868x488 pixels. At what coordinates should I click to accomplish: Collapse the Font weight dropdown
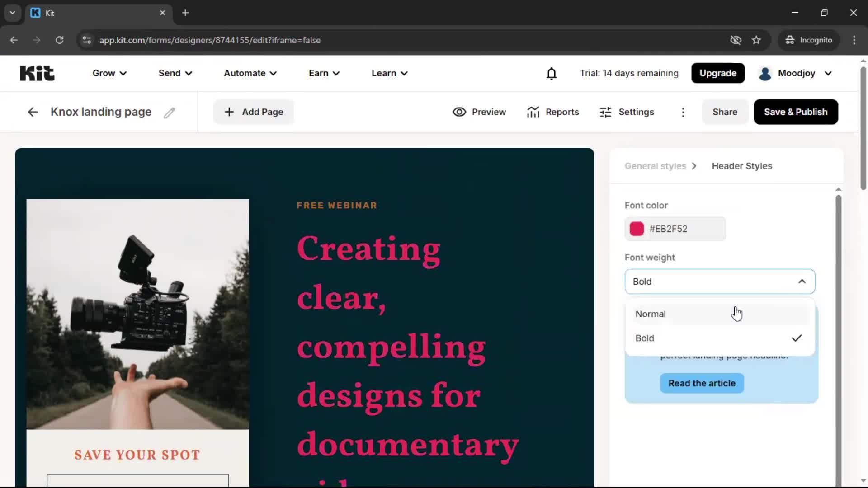coord(802,281)
